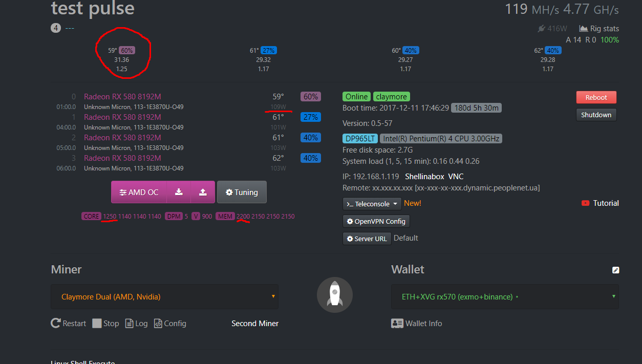Restart the miner

click(69, 324)
